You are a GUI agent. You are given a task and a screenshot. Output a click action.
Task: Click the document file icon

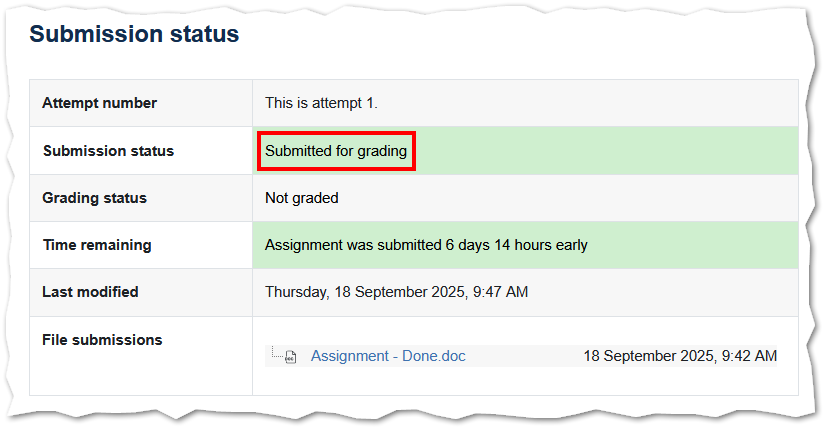tap(291, 357)
